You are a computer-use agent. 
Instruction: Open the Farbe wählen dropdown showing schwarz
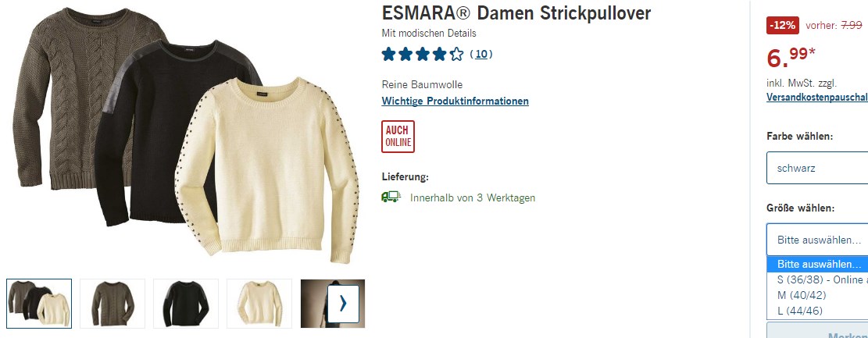click(x=817, y=168)
